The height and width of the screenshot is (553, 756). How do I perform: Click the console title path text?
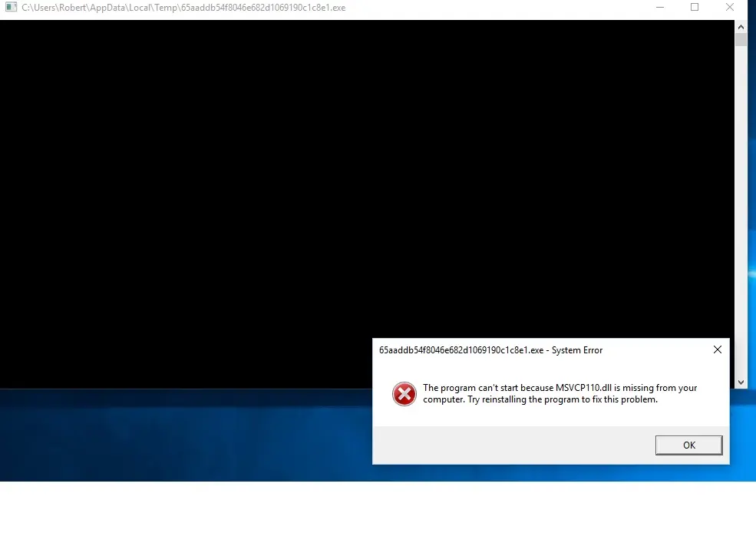pyautogui.click(x=183, y=8)
